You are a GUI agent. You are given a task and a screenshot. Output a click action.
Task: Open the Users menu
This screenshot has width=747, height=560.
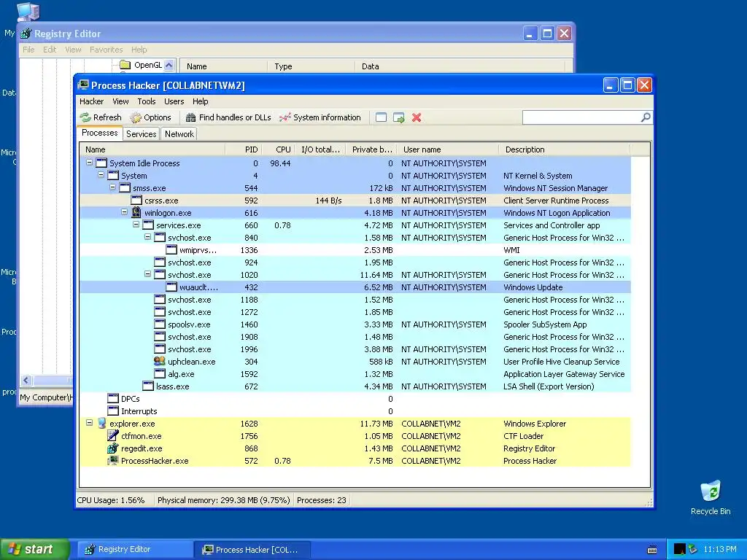click(174, 101)
